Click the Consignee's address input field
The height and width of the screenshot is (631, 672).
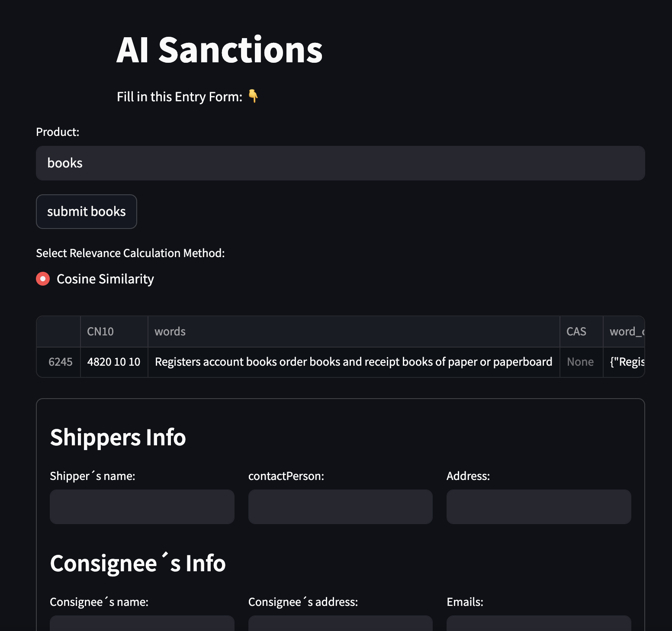point(340,623)
